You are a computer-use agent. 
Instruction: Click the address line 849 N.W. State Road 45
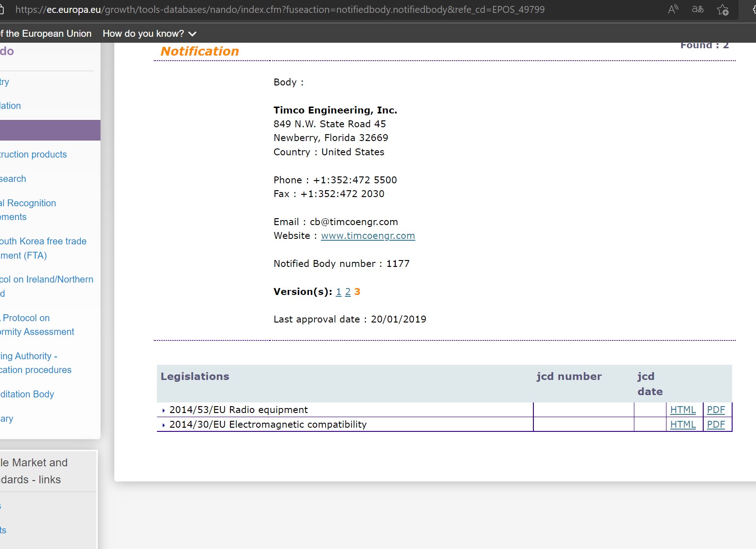330,124
